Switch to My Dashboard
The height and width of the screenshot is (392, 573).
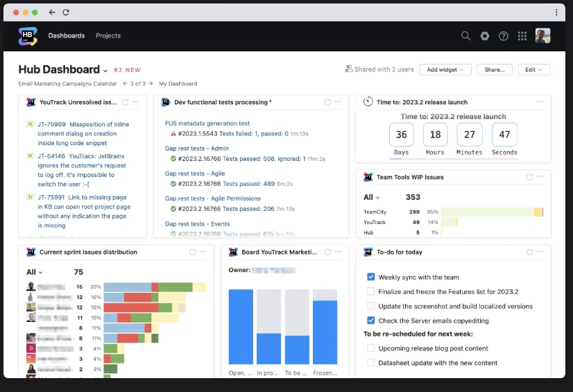pos(178,84)
